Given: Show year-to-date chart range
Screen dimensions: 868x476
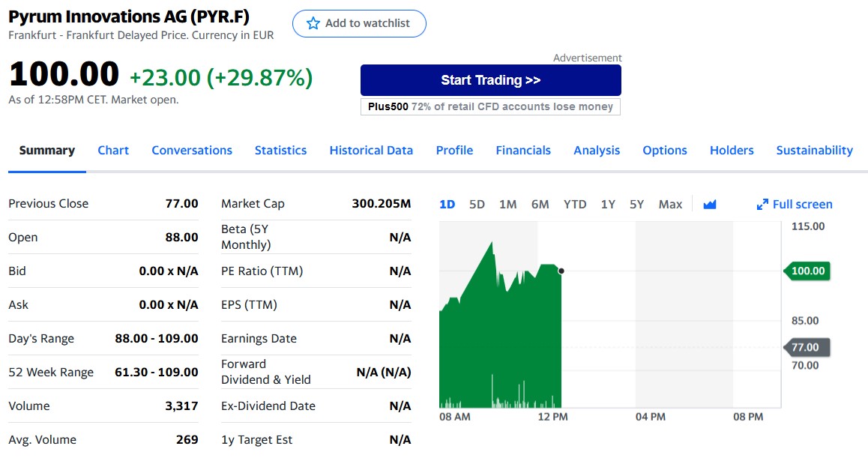Looking at the screenshot, I should click(x=575, y=204).
